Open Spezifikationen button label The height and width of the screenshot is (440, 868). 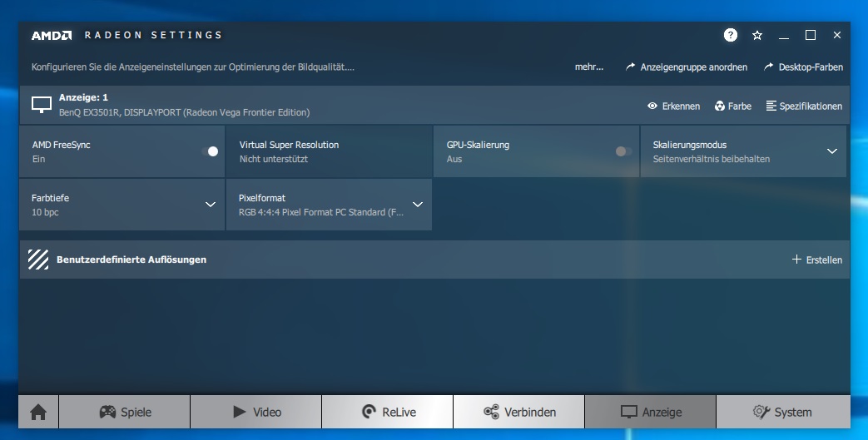coord(811,106)
